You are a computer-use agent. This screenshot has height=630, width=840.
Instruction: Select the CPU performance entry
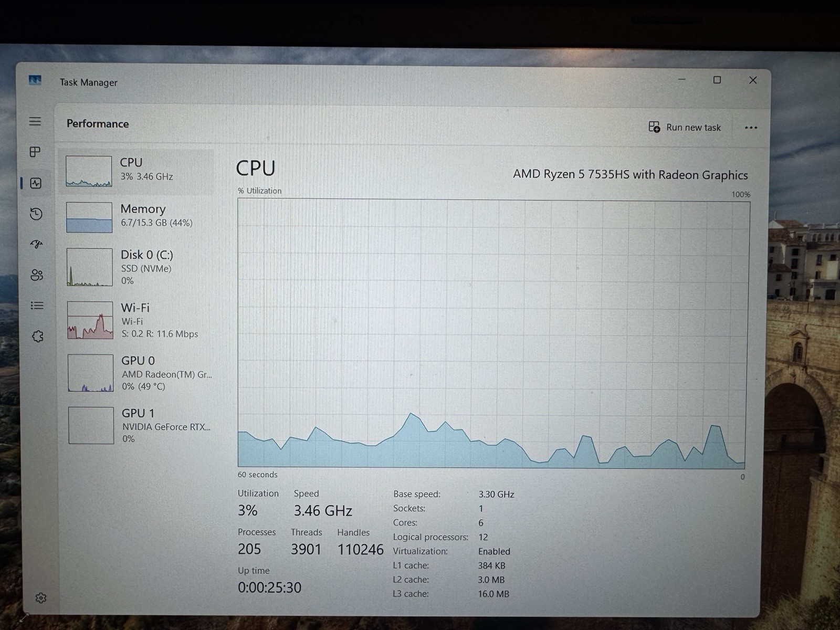pos(137,171)
